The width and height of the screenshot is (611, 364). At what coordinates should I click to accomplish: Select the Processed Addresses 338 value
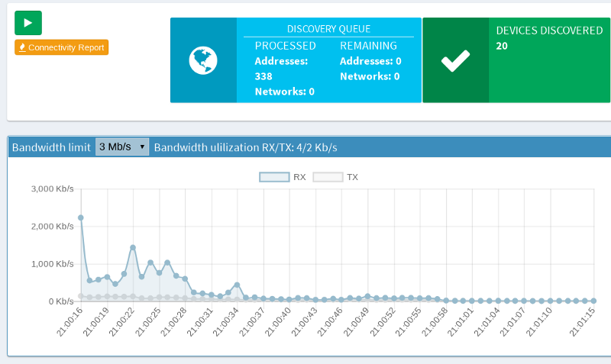(264, 76)
